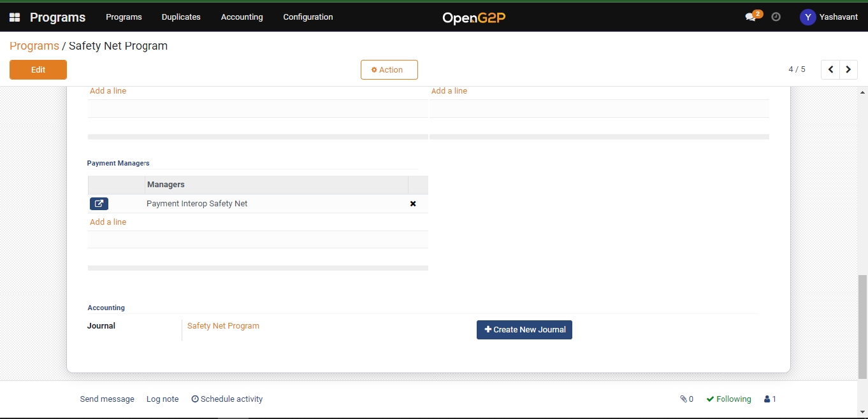Remove Payment Interop Safety Net manager row
The height and width of the screenshot is (419, 868).
coord(413,204)
